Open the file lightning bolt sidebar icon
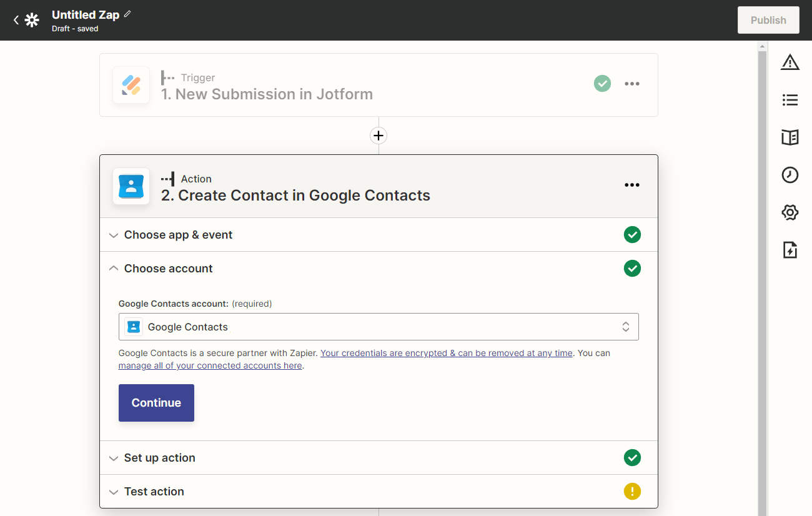This screenshot has width=812, height=516. pos(790,251)
